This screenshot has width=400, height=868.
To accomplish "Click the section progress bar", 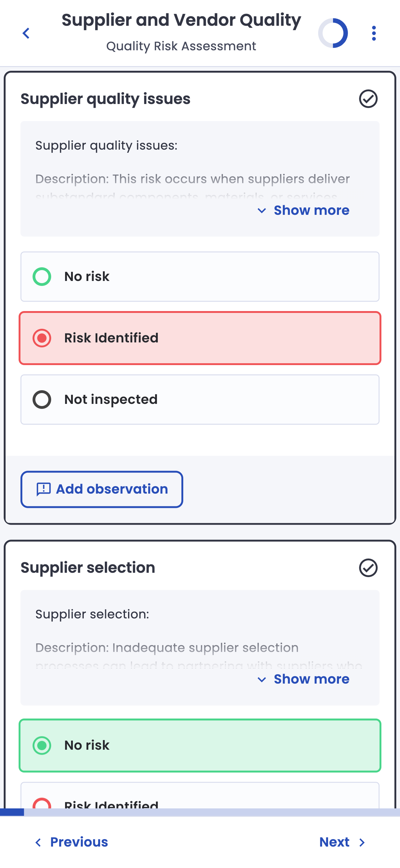I will [200, 812].
